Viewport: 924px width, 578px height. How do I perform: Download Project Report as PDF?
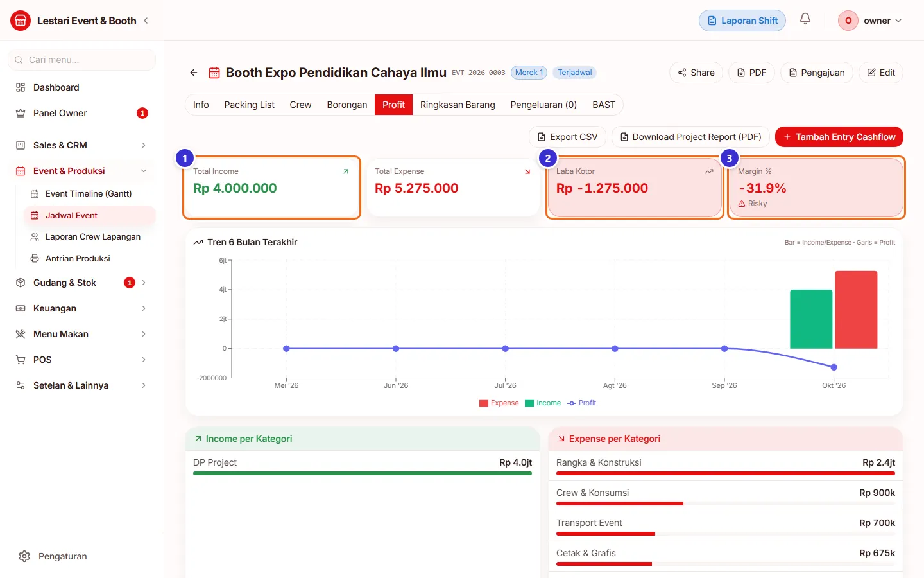tap(690, 137)
